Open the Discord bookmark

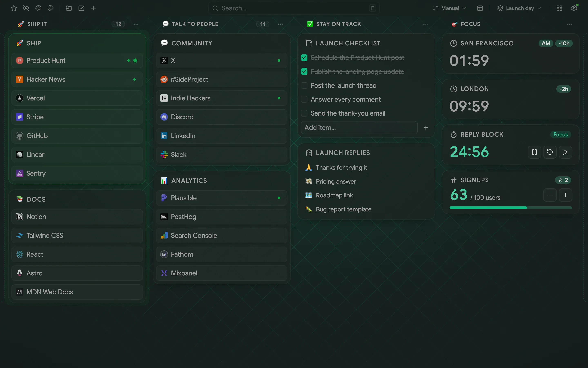coord(222,117)
